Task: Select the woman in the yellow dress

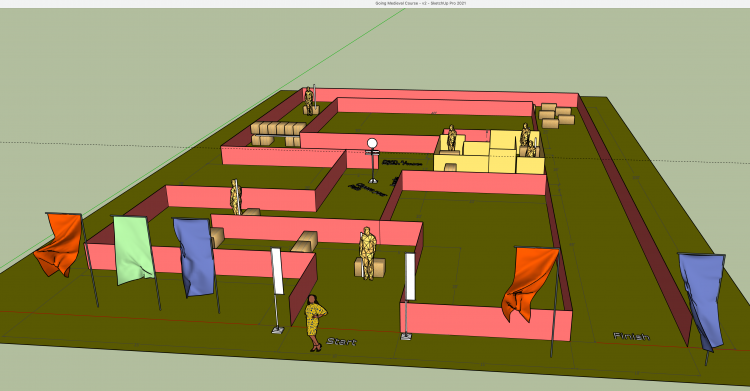Action: [x=315, y=322]
